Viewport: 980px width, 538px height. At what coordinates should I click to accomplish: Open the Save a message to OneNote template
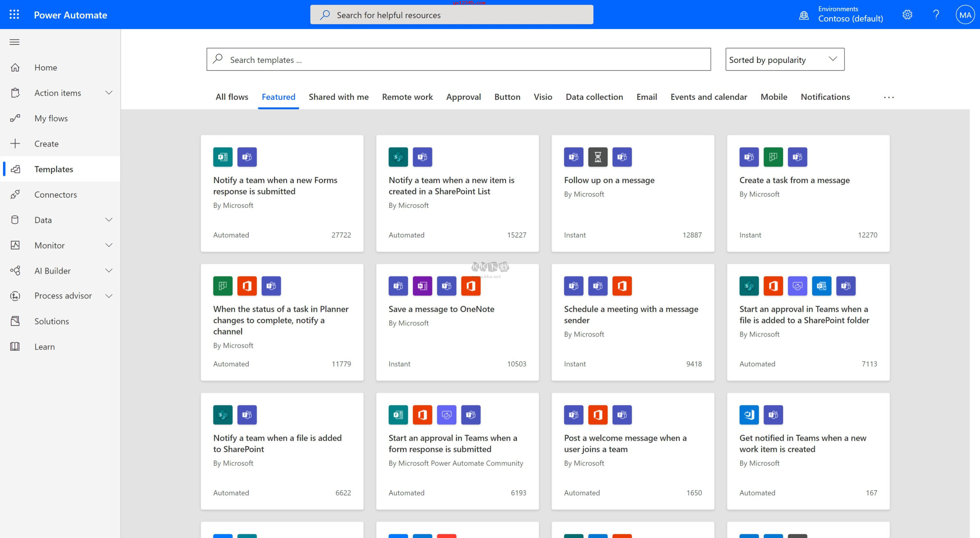[x=441, y=309]
